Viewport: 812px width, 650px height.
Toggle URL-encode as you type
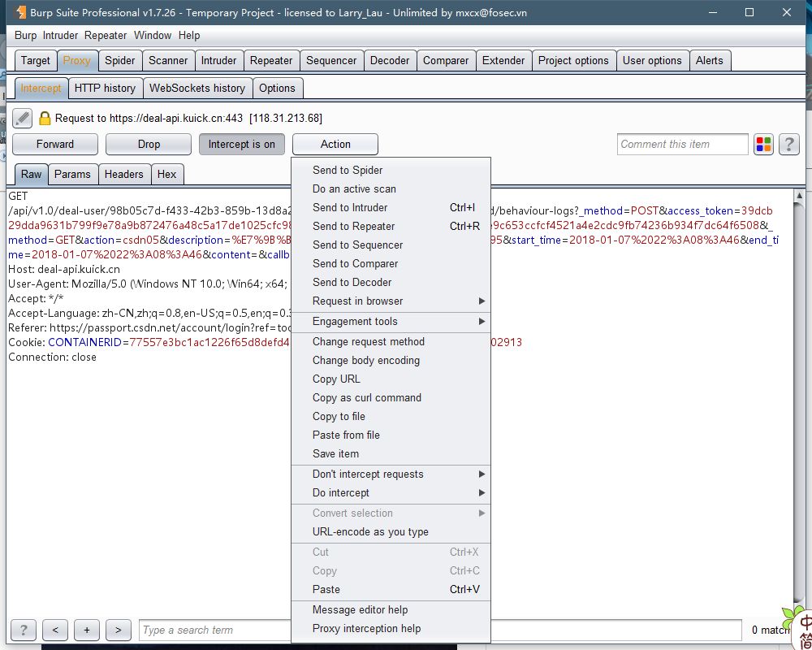coord(370,532)
